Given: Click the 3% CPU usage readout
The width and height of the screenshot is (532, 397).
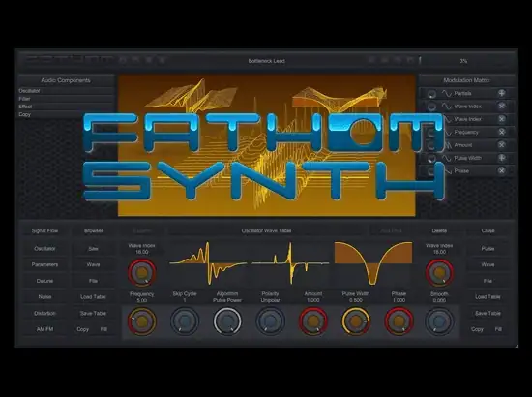Looking at the screenshot, I should coord(463,61).
